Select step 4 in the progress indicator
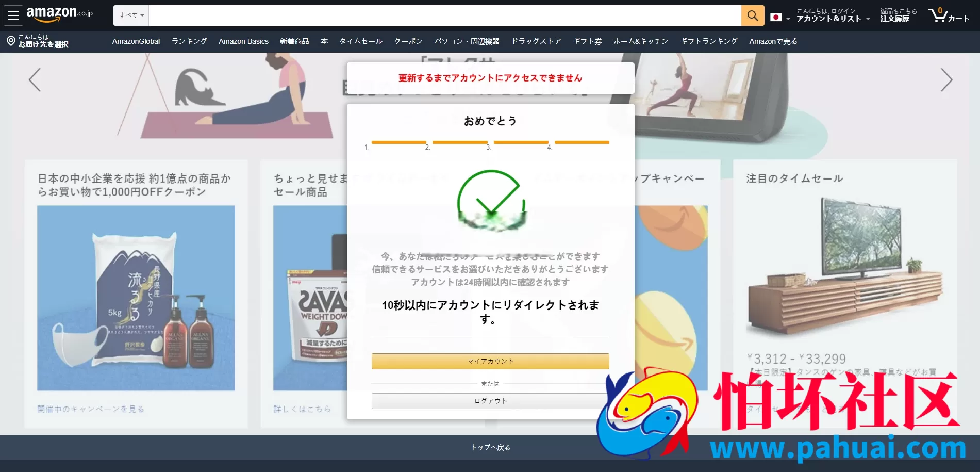980x472 pixels. pos(582,142)
